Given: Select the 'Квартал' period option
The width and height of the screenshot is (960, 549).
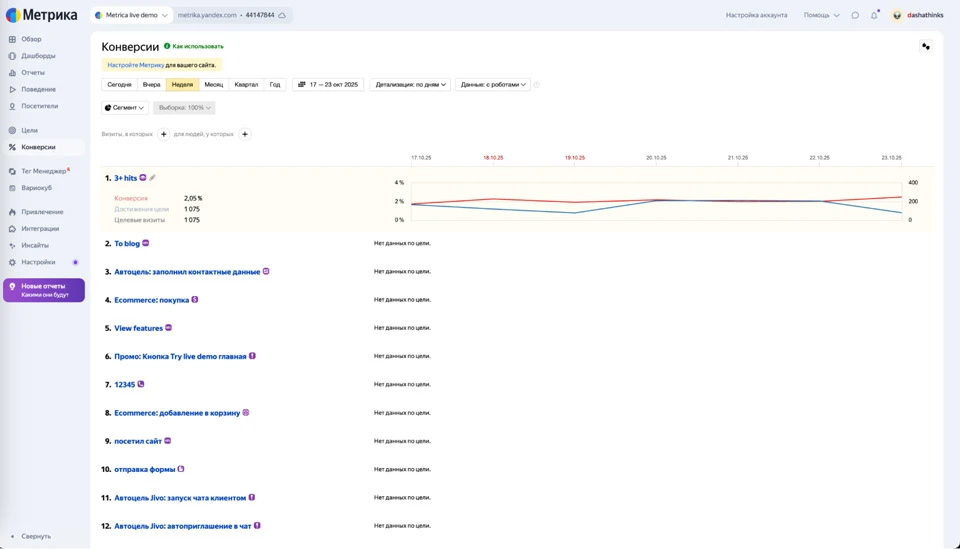Looking at the screenshot, I should (246, 85).
